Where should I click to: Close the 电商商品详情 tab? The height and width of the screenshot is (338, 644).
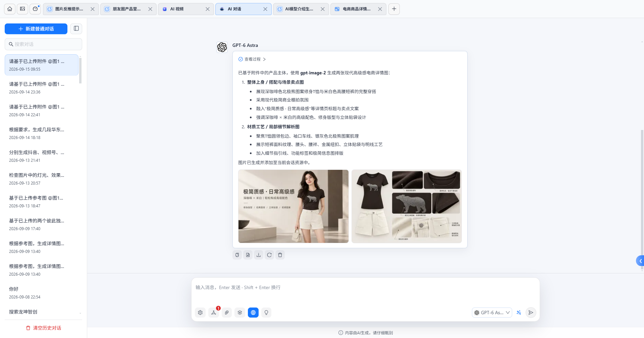tap(380, 9)
